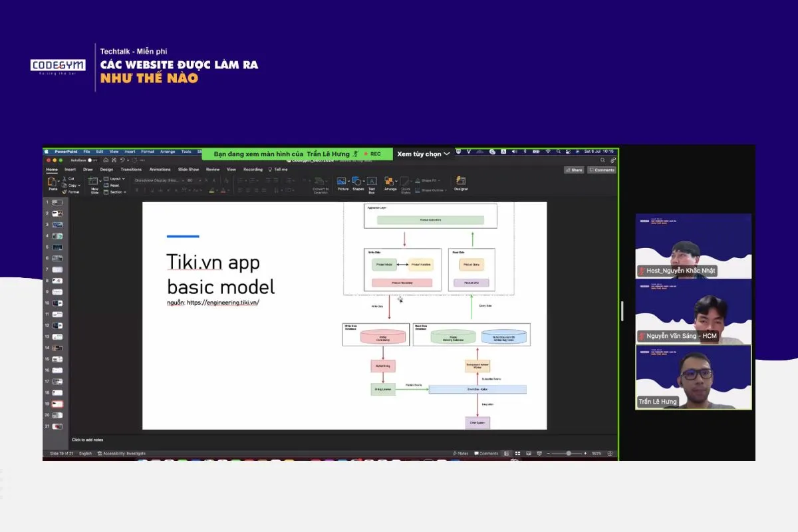798x532 pixels.
Task: Open the Shapes gallery icon
Action: click(x=357, y=181)
